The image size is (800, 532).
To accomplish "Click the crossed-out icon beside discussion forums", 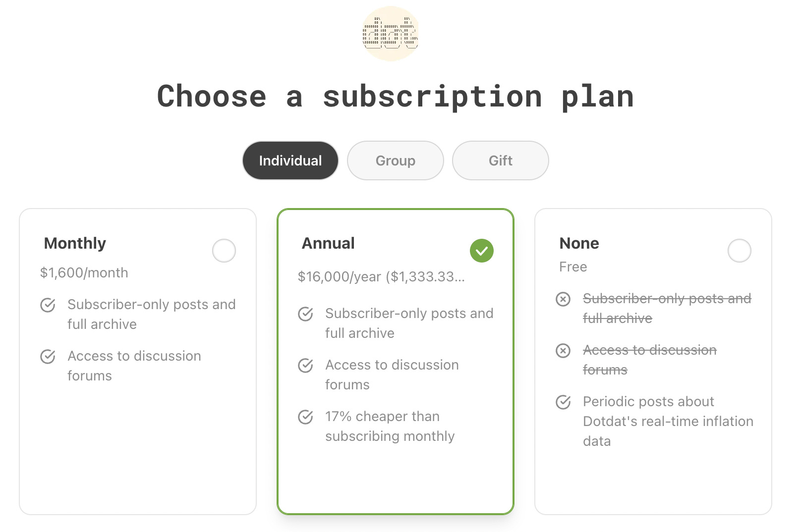I will click(x=563, y=351).
